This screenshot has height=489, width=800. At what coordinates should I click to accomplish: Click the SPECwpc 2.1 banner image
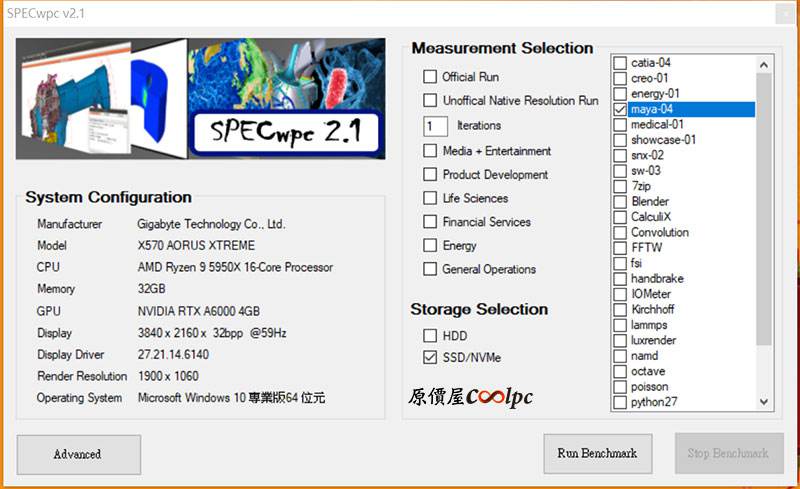pos(200,98)
